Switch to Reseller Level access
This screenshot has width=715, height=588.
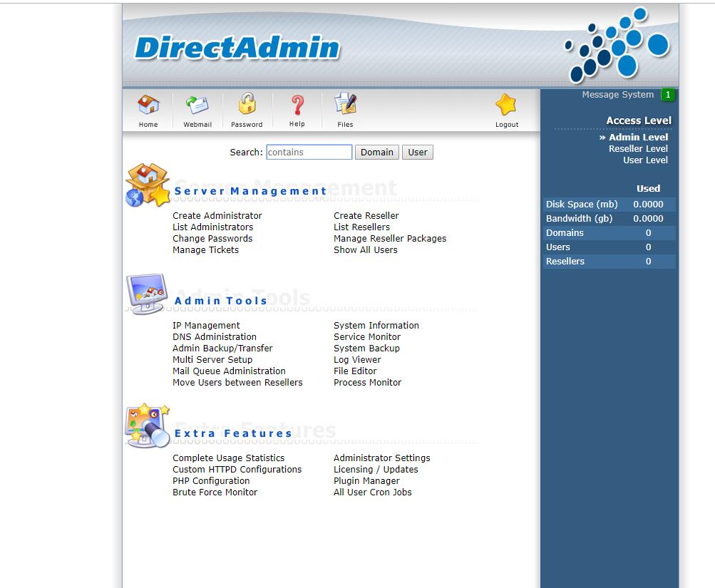(638, 148)
